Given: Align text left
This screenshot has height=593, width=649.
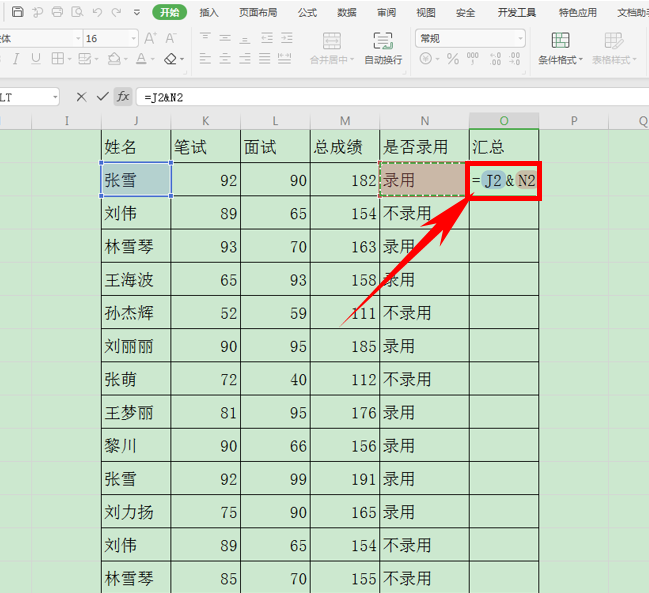Looking at the screenshot, I should (205, 58).
